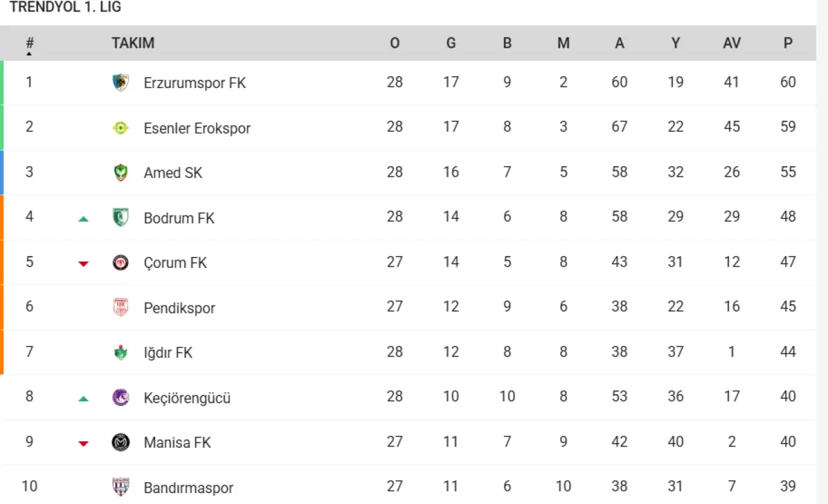
Task: Click the Keçiörengücü purple team logo
Action: [121, 397]
